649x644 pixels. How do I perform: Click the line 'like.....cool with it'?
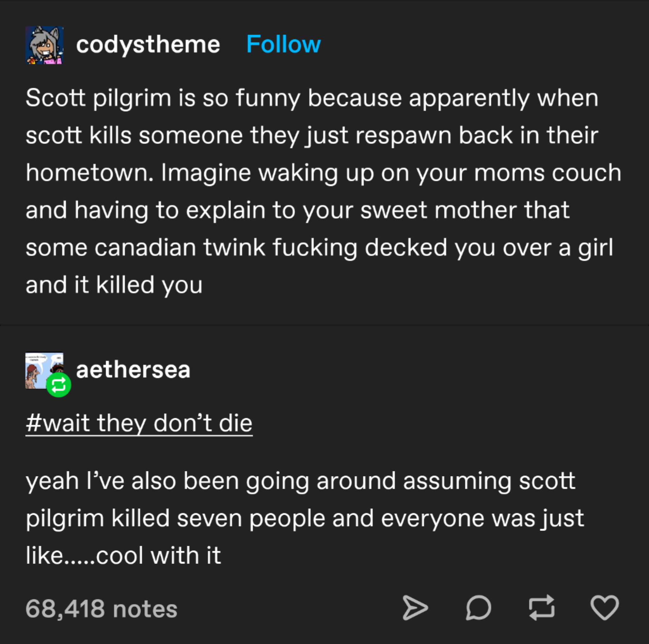[x=123, y=555]
